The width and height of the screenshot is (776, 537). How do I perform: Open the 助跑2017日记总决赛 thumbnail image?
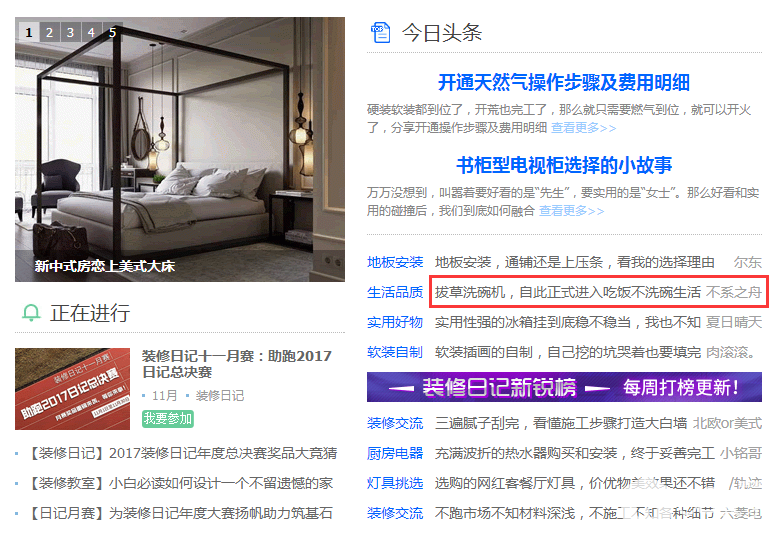tap(72, 389)
